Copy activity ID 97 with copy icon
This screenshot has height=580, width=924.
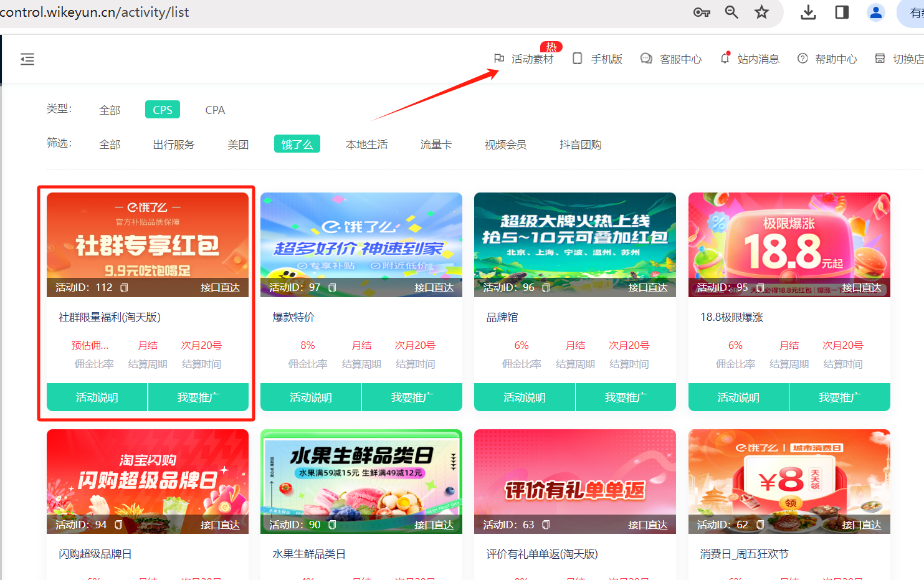(332, 288)
